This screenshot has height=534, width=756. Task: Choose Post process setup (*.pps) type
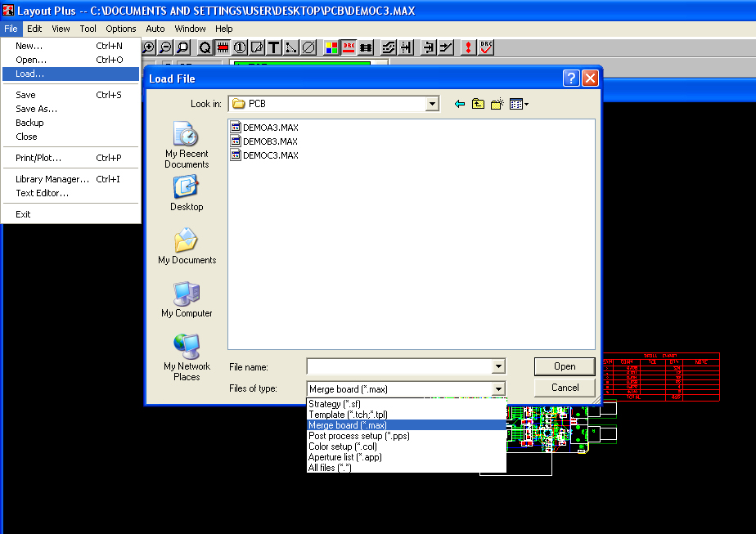(407, 436)
